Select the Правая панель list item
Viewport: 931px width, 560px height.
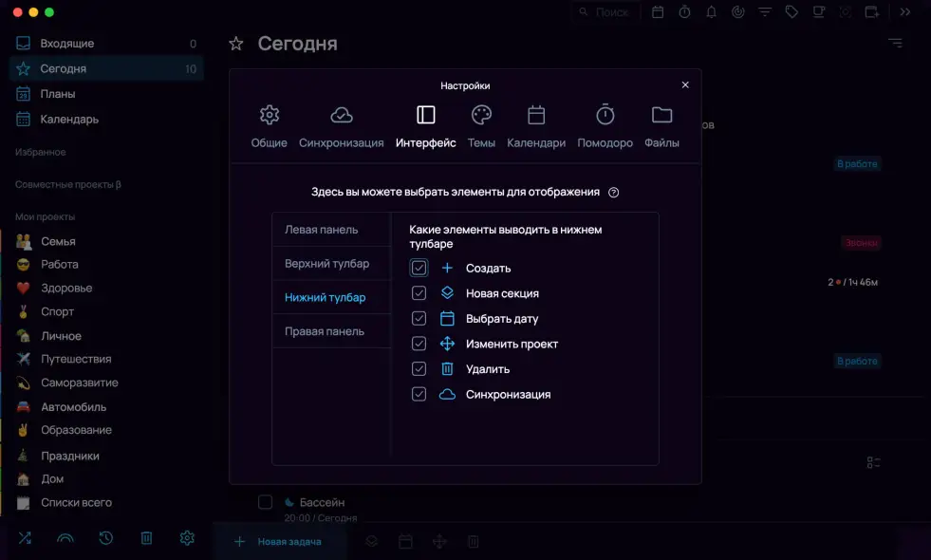click(x=325, y=331)
